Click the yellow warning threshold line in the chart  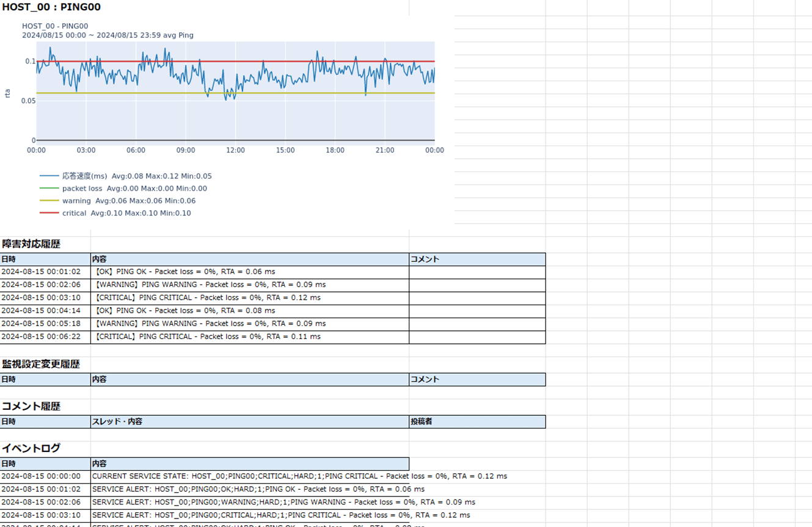[235, 93]
